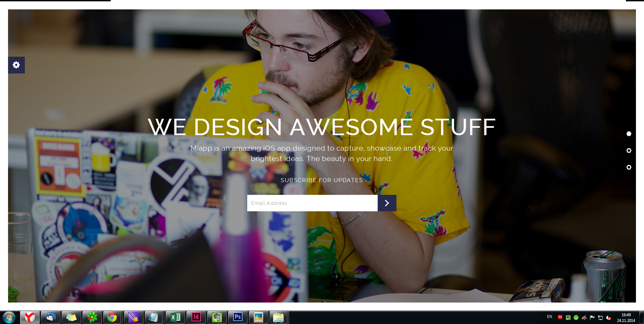Open the settings gear panel
Viewport: 644px width, 324px height.
[x=16, y=65]
